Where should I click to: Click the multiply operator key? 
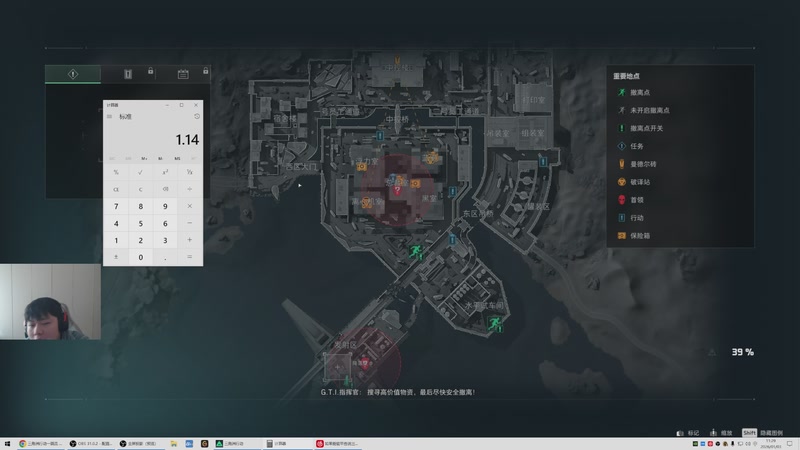[189, 206]
